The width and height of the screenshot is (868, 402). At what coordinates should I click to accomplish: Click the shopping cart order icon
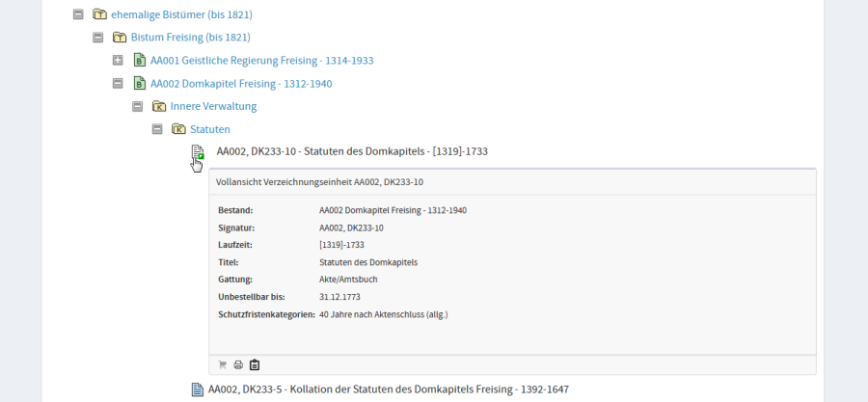click(223, 364)
